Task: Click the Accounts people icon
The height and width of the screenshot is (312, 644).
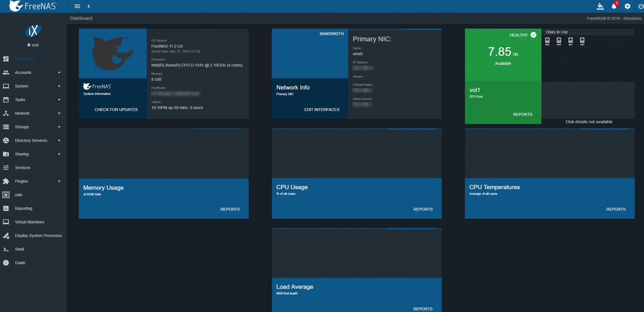Action: pyautogui.click(x=6, y=72)
